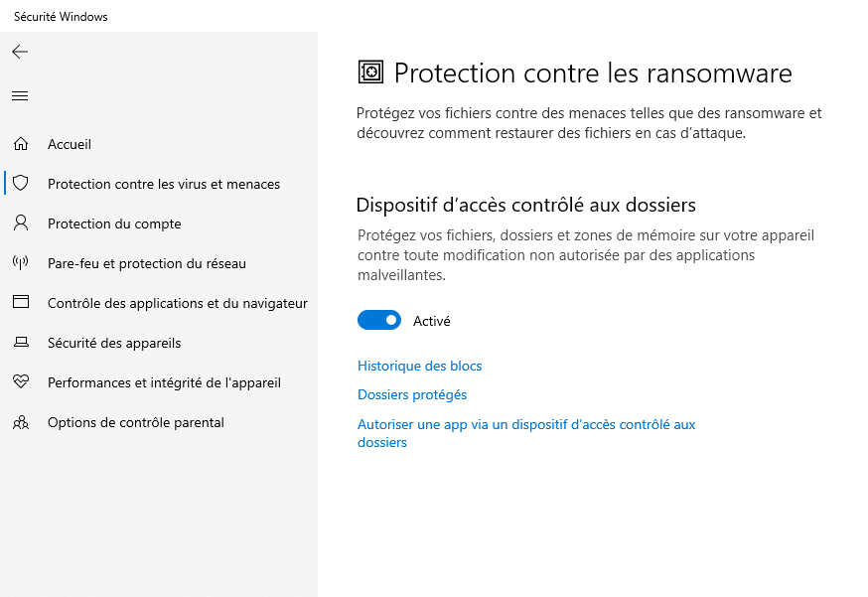Click the firewall network signal icon
868x597 pixels.
coord(21,263)
